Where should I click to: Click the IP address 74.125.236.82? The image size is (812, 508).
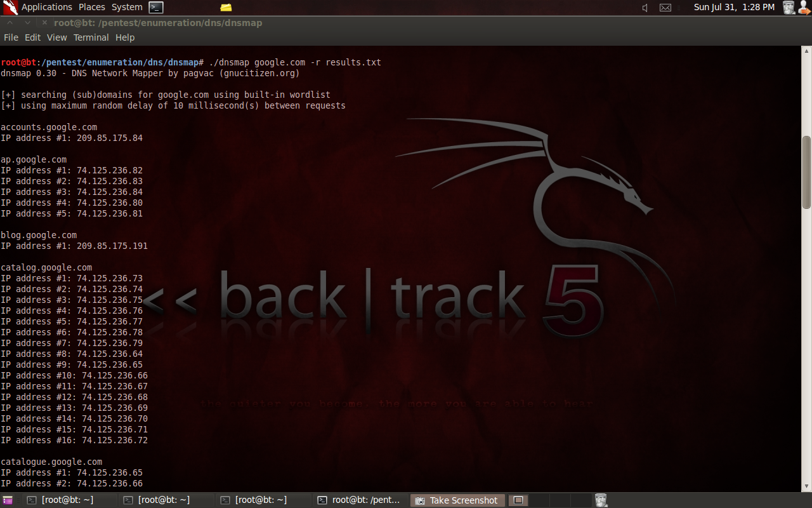pos(110,170)
